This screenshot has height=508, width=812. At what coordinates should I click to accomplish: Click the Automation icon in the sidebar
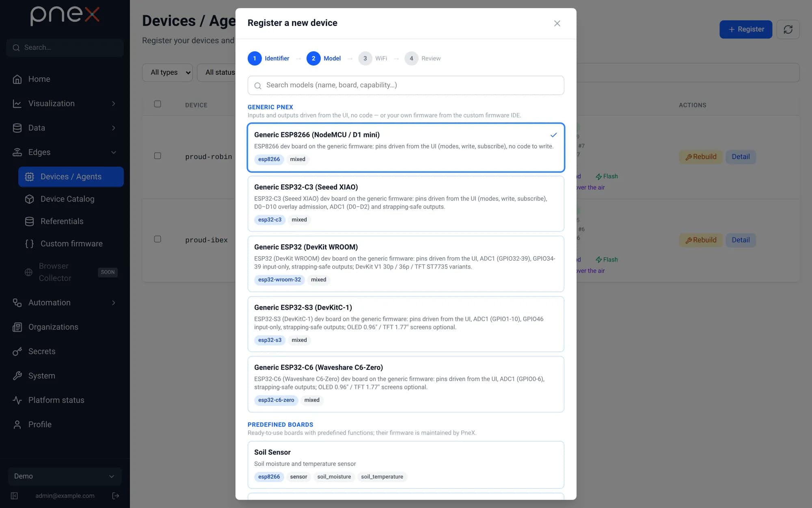[x=17, y=303]
